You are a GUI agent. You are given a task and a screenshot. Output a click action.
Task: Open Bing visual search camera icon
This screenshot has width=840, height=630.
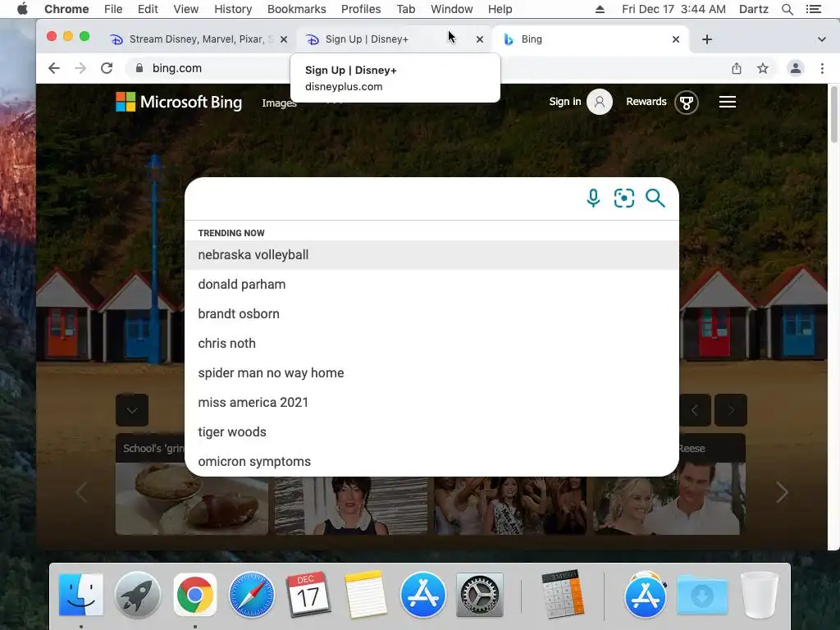pyautogui.click(x=624, y=199)
